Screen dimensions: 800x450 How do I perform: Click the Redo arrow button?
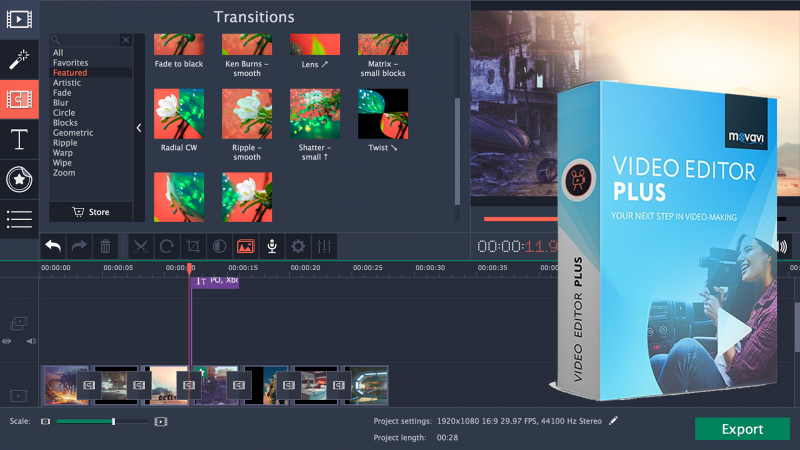(x=79, y=246)
